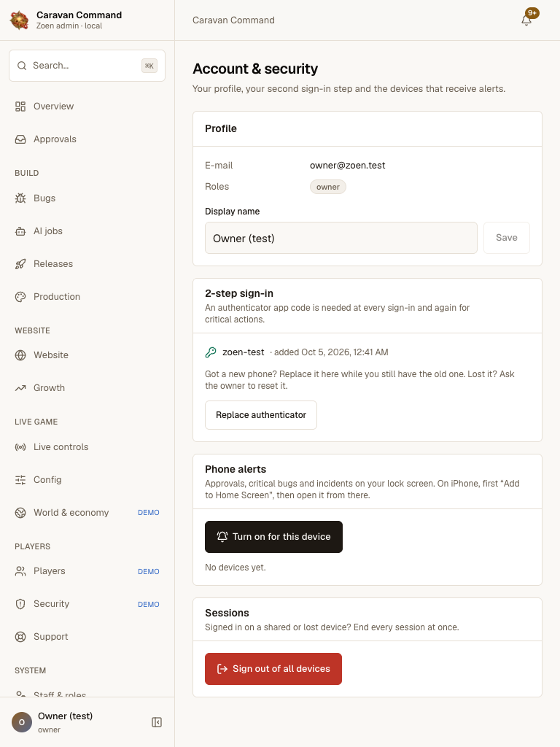Click the Sessions section heading
Image resolution: width=560 pixels, height=747 pixels.
[x=227, y=613]
